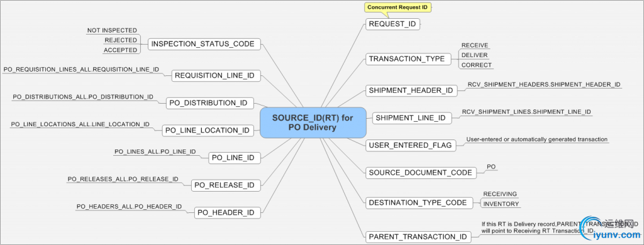Select the USER_ENTERED_FLAG node
644x245 pixels.
[x=411, y=145]
